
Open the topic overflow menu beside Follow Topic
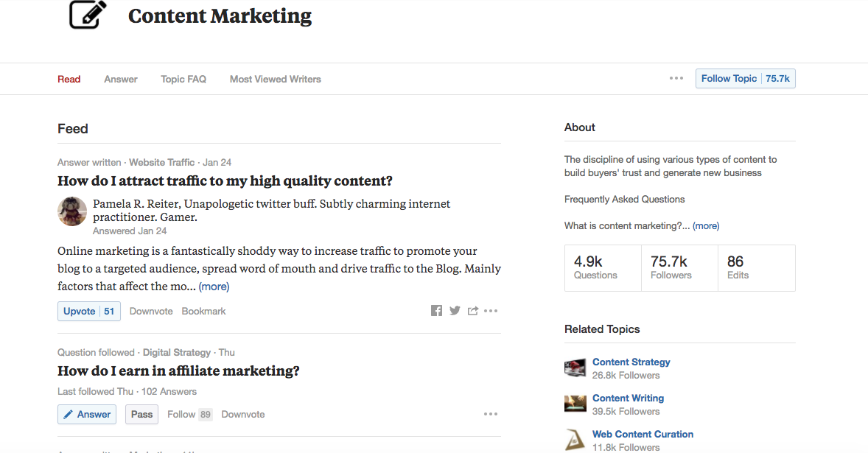[676, 79]
